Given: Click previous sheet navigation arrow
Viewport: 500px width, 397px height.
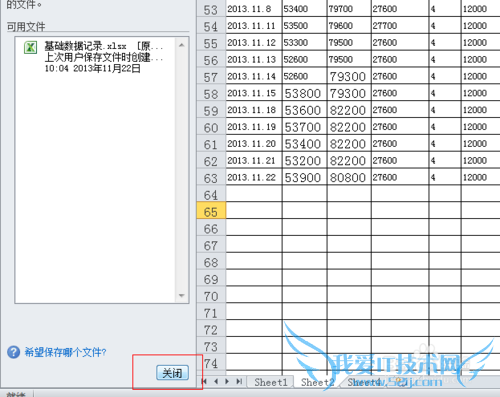Looking at the screenshot, I should tap(216, 381).
